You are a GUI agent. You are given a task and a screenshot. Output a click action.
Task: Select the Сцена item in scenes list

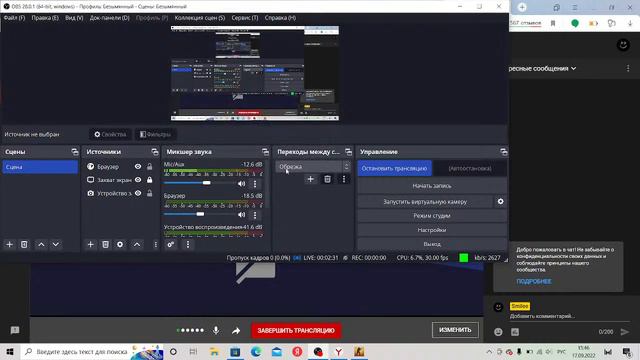pos(40,167)
